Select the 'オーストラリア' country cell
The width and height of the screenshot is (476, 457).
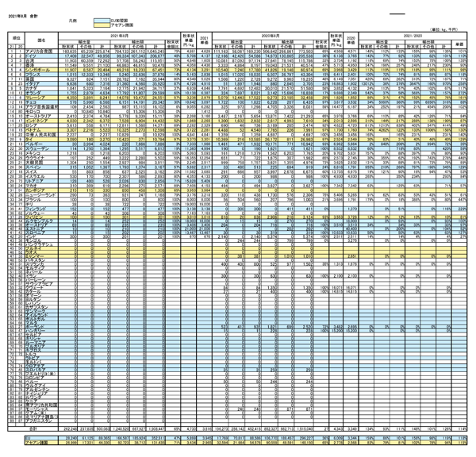tap(41, 117)
